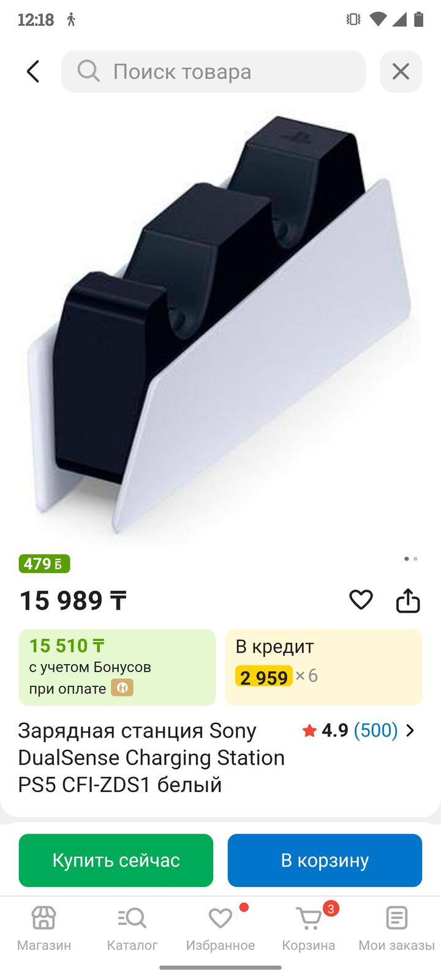Open the 4.9 star rating

tap(326, 730)
